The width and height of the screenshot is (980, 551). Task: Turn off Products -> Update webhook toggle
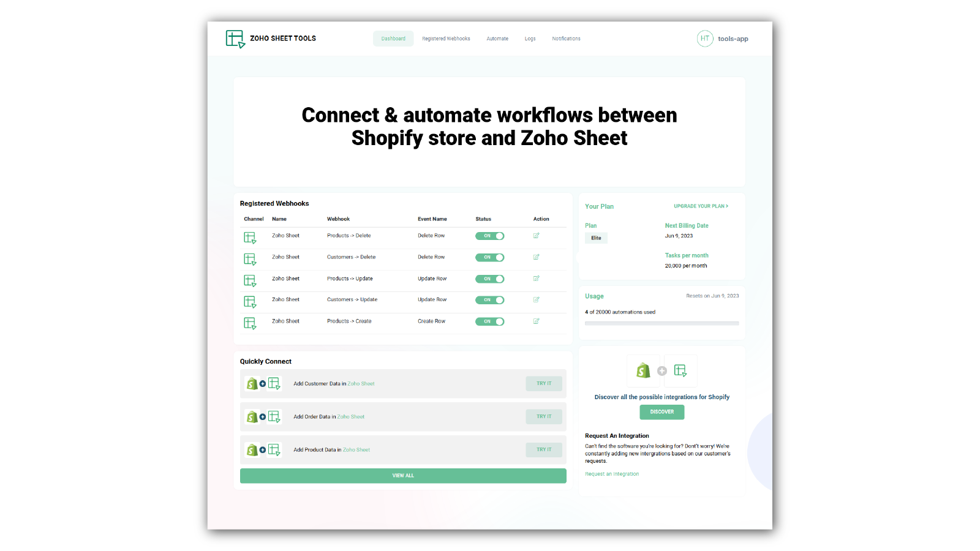click(x=490, y=279)
